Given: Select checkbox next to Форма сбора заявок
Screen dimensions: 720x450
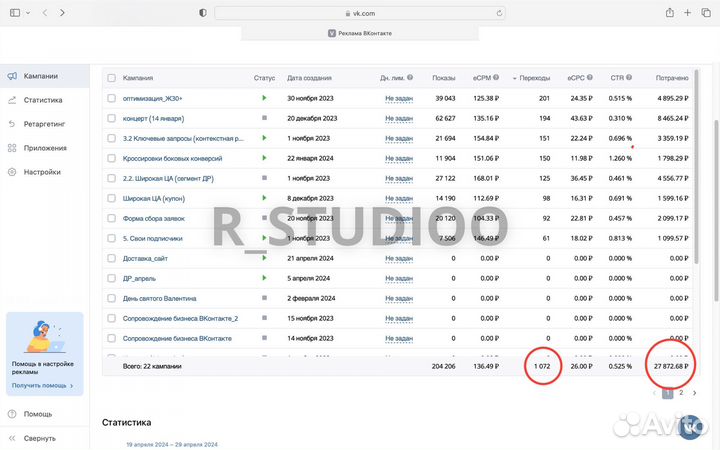Looking at the screenshot, I should coord(111,218).
